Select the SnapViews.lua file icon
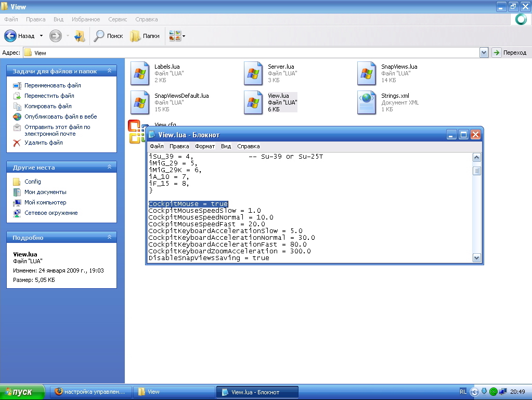 [367, 73]
